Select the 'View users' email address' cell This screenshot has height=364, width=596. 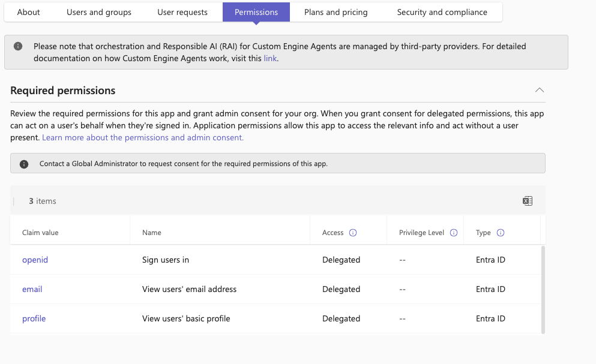pyautogui.click(x=189, y=289)
